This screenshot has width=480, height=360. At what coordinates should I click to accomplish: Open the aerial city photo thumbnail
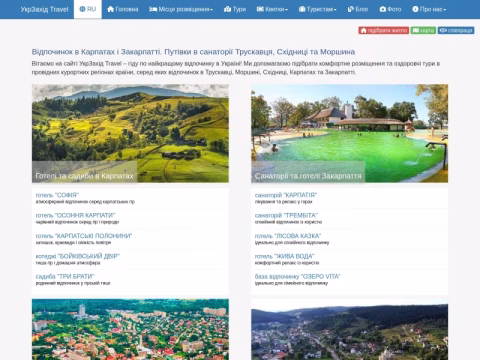point(130,329)
